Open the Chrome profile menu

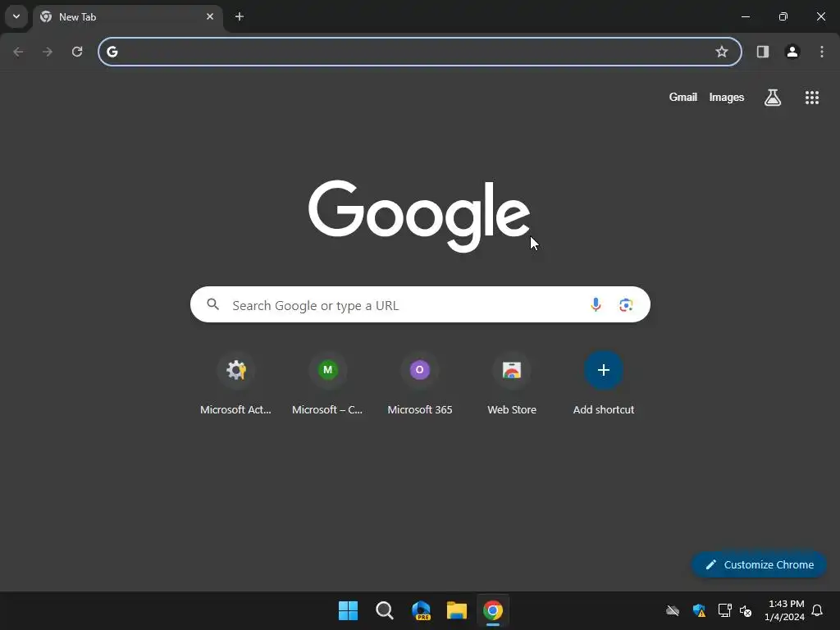click(792, 52)
